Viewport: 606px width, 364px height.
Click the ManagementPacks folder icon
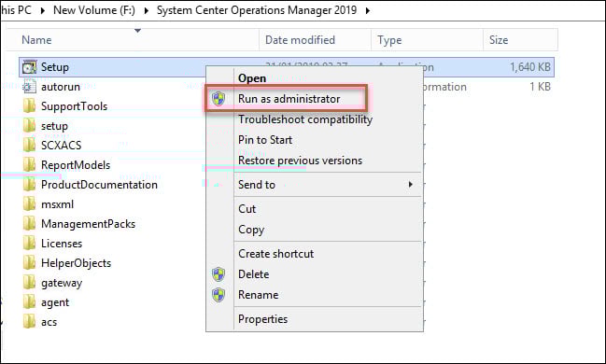[29, 224]
